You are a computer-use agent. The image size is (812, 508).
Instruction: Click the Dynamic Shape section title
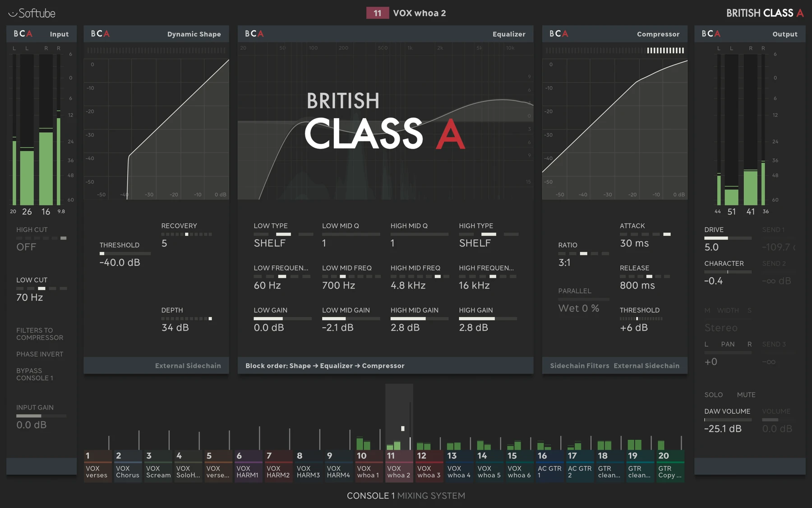(x=194, y=34)
